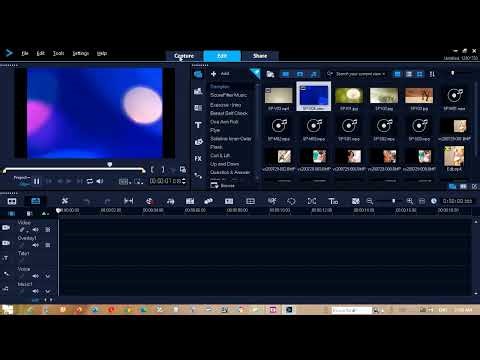
Task: Zoom in the timeline with magnifier
Action: pos(410,201)
